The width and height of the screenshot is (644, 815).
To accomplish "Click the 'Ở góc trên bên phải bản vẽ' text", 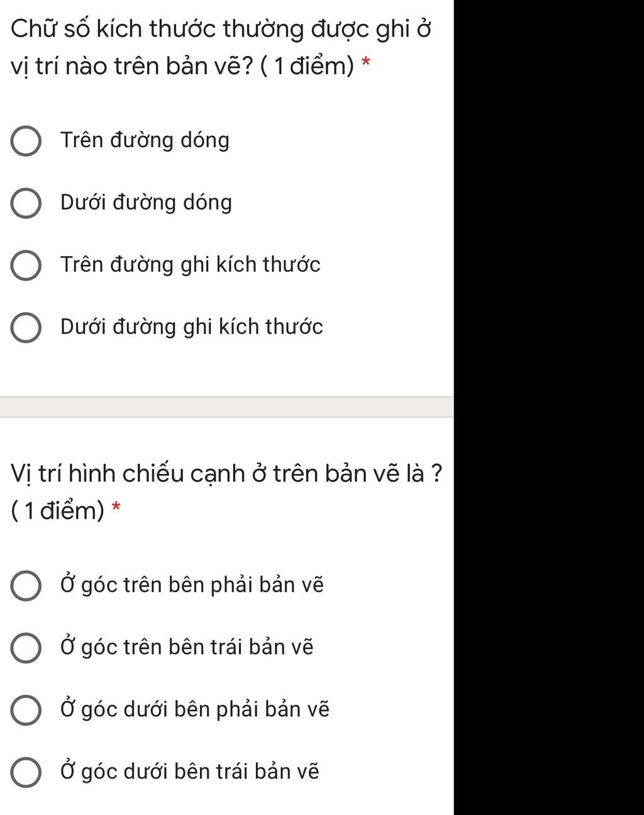I will (192, 585).
